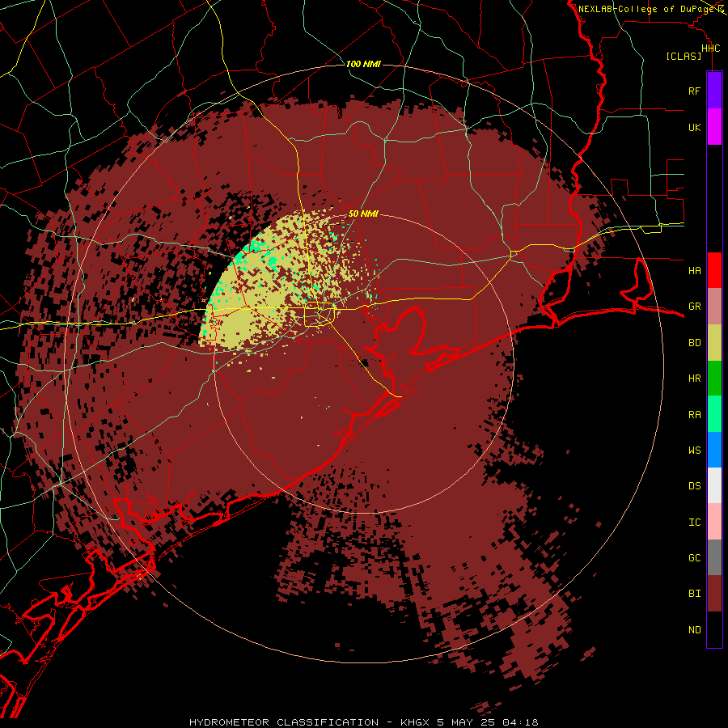This screenshot has height=728, width=728.
Task: Click the 'RA' legend label
Action: coord(694,415)
